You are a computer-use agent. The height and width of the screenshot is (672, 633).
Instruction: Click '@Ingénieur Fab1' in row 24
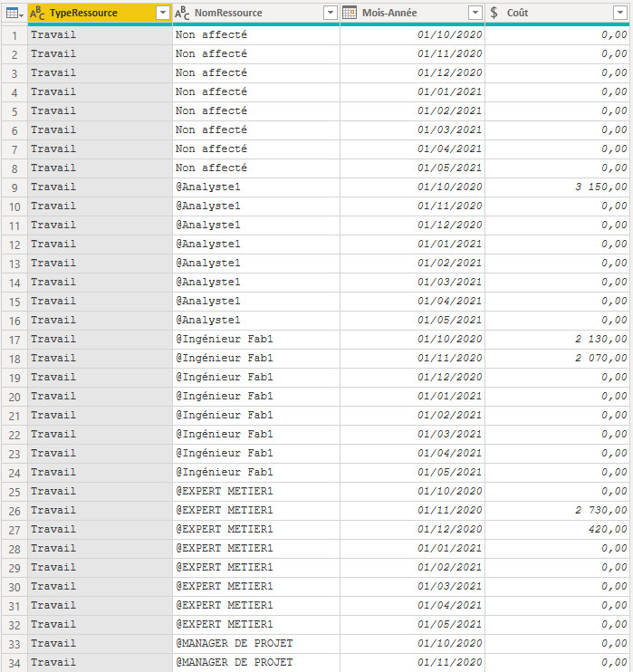(225, 472)
